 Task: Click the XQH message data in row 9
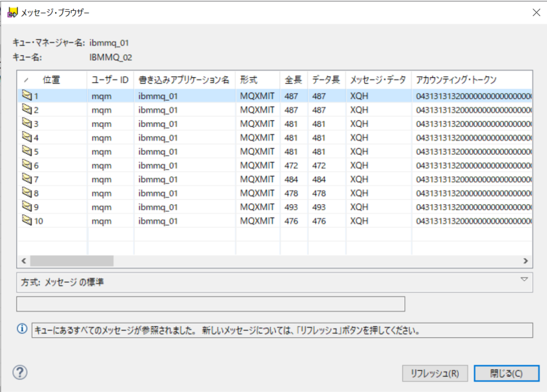[x=360, y=207]
